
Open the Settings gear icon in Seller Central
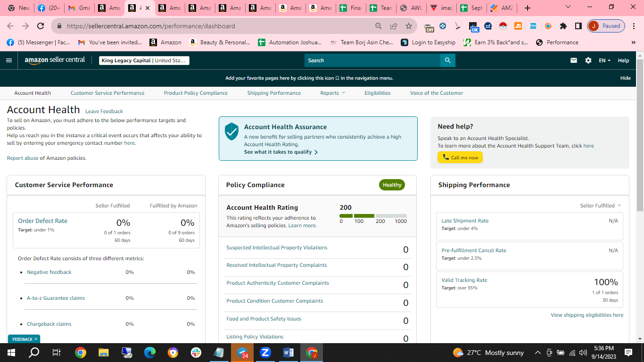pyautogui.click(x=588, y=60)
